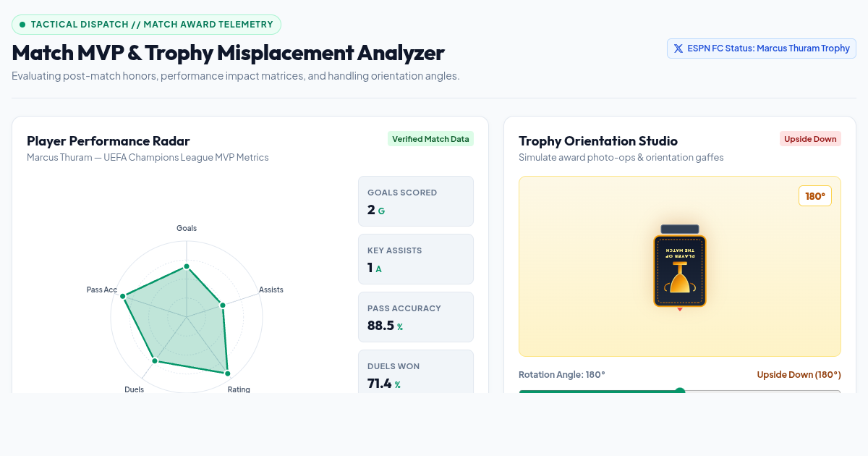Click the Upside Down (180°) readout text
The width and height of the screenshot is (868, 456).
(799, 375)
